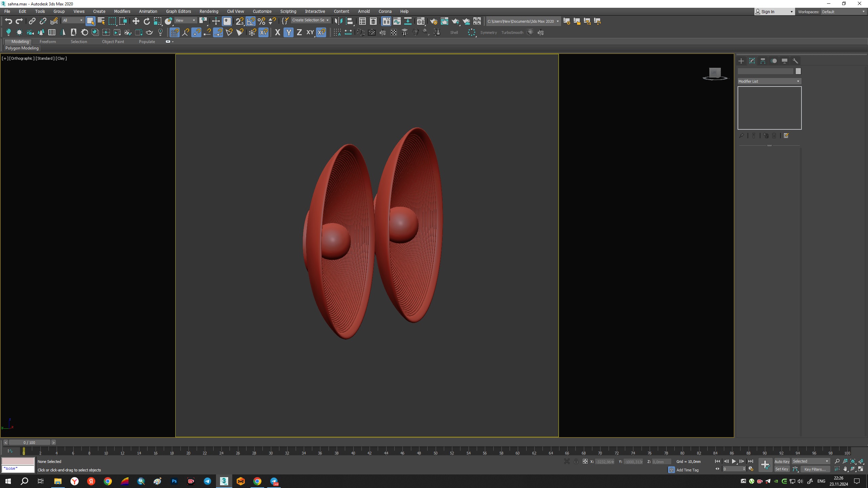Expand the ribbon minimize options arrow
The height and width of the screenshot is (488, 868).
coord(173,42)
